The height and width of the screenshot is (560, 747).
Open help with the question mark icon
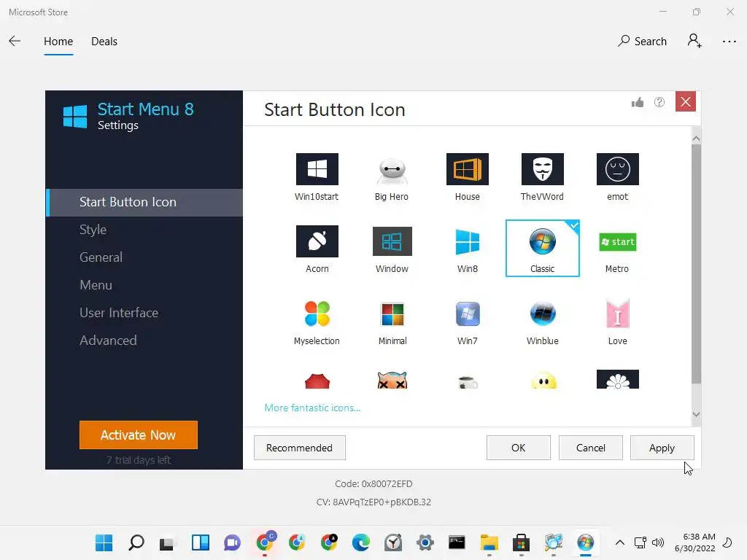(659, 102)
